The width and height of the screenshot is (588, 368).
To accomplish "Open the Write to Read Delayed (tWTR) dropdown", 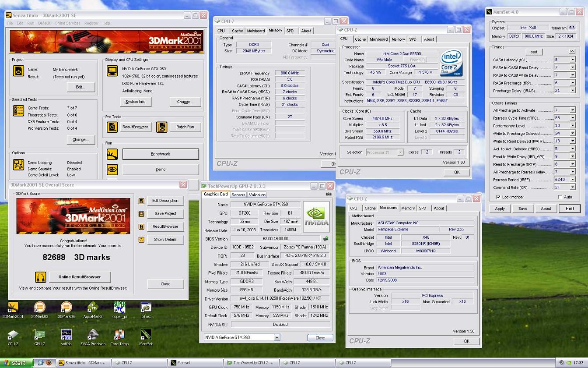I will coord(572,141).
